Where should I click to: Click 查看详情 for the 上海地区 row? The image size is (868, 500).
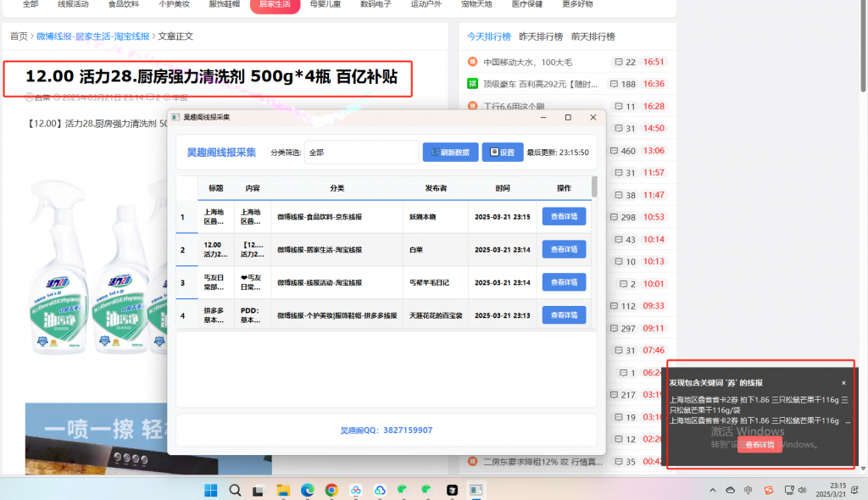point(564,217)
